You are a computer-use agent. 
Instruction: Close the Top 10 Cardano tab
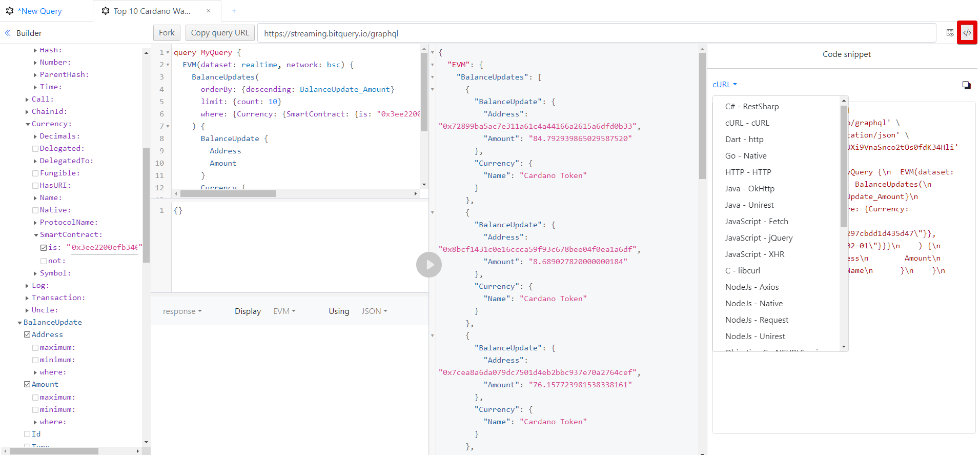pyautogui.click(x=209, y=11)
